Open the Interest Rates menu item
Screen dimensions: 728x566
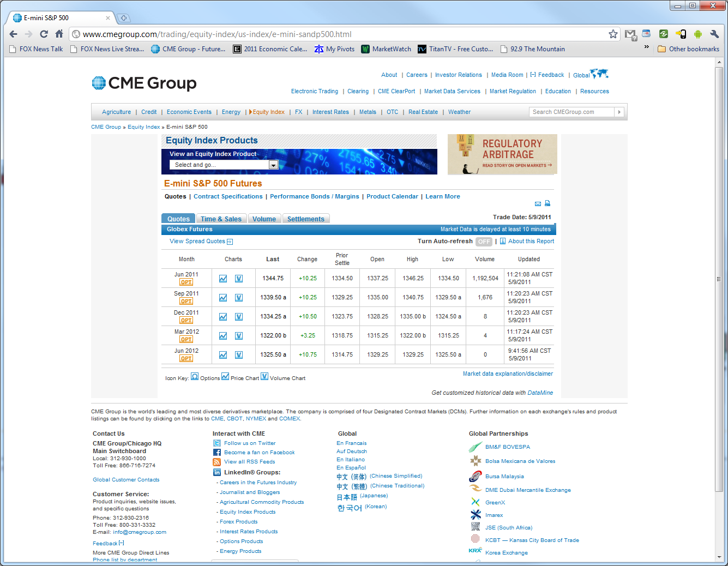click(330, 112)
